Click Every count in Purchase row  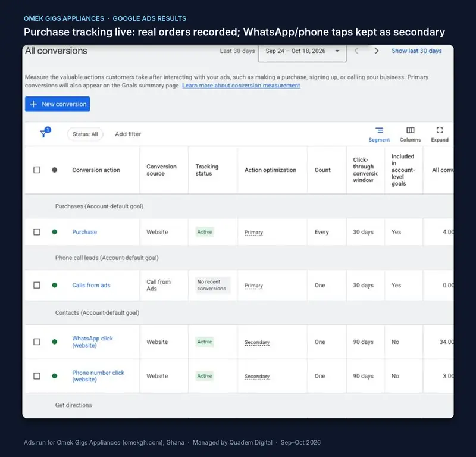coord(321,232)
